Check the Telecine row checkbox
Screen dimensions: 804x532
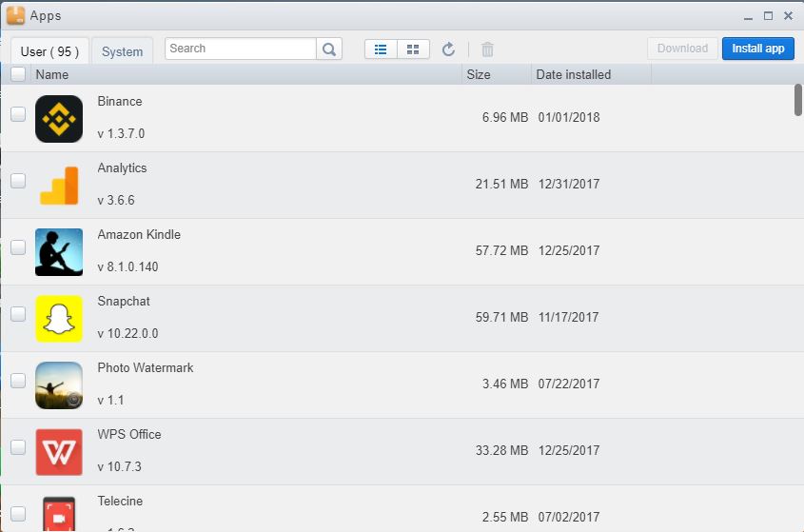[18, 514]
